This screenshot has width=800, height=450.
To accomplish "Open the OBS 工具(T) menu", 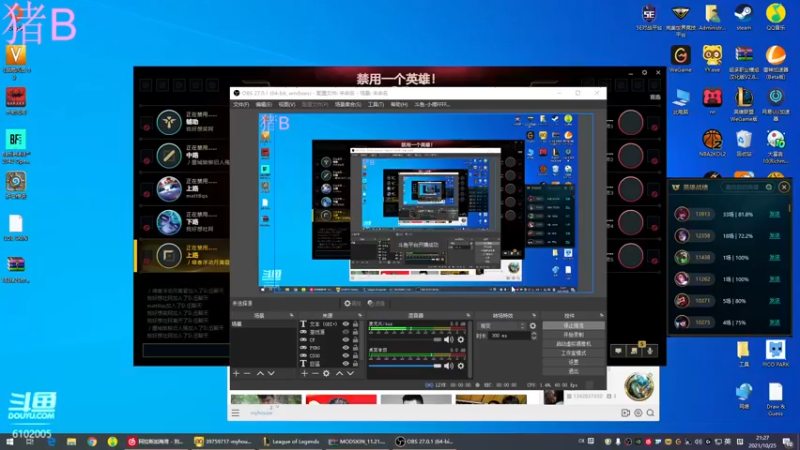I will pyautogui.click(x=376, y=105).
